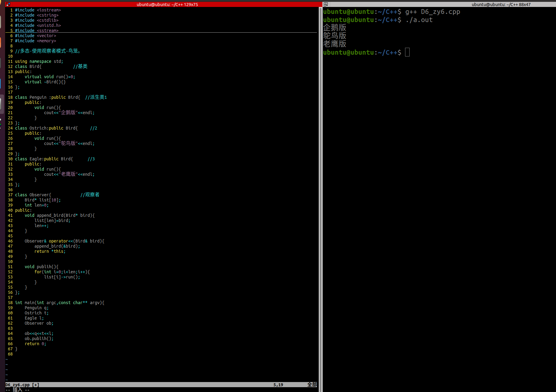This screenshot has width=556, height=392.
Task: Focus the blank prompt in right terminal
Action: [407, 52]
